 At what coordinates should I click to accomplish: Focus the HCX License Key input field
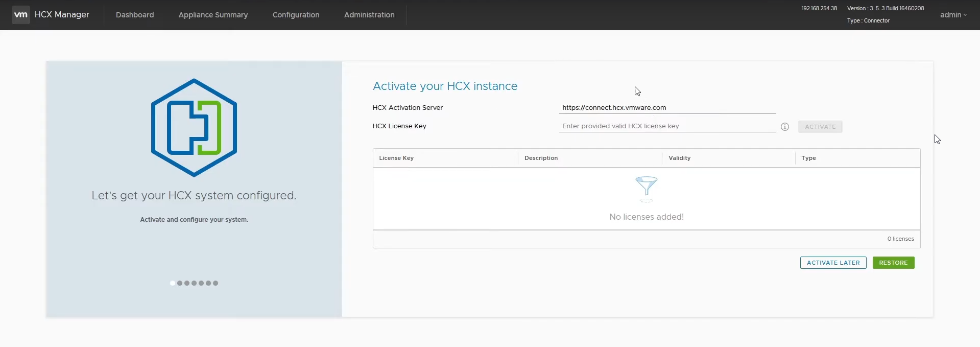(667, 126)
